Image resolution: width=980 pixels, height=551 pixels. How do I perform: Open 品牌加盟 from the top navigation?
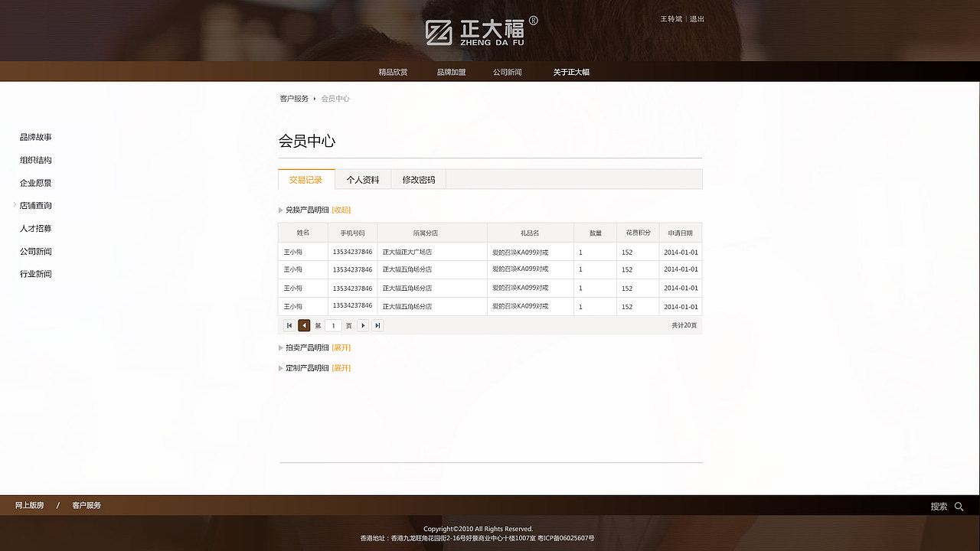click(450, 70)
